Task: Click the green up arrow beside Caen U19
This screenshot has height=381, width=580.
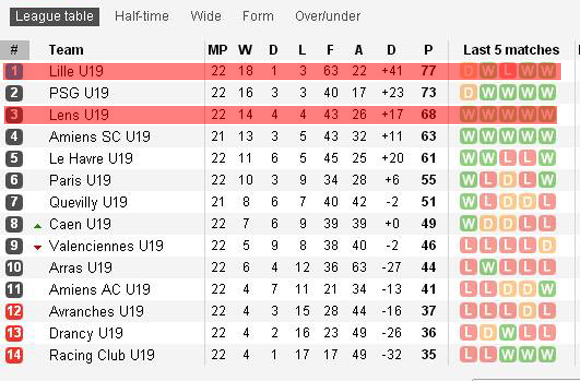Action: point(37,226)
